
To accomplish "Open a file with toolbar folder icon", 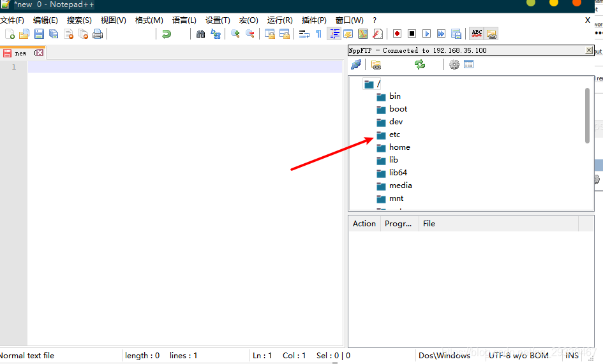I will [x=24, y=34].
